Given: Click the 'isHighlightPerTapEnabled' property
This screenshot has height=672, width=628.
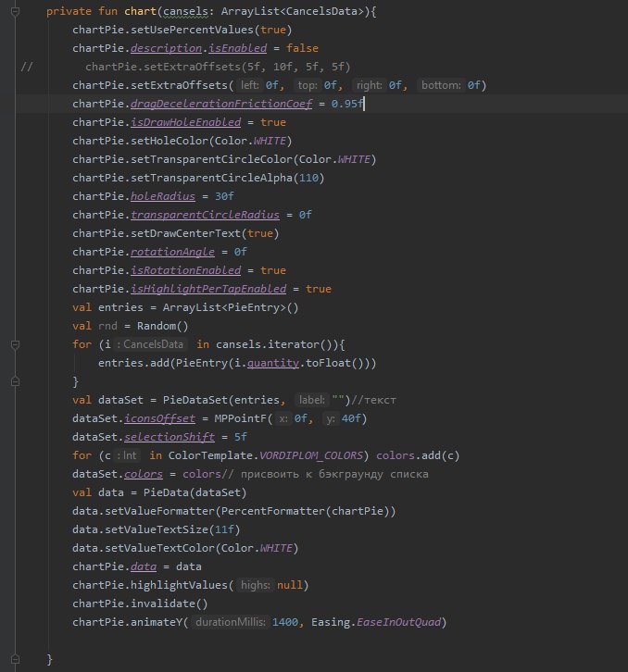Looking at the screenshot, I should [x=208, y=290].
